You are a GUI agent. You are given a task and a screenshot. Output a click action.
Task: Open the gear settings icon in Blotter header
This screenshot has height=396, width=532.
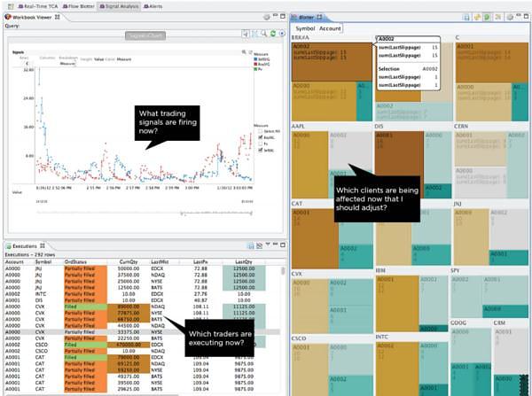510,17
